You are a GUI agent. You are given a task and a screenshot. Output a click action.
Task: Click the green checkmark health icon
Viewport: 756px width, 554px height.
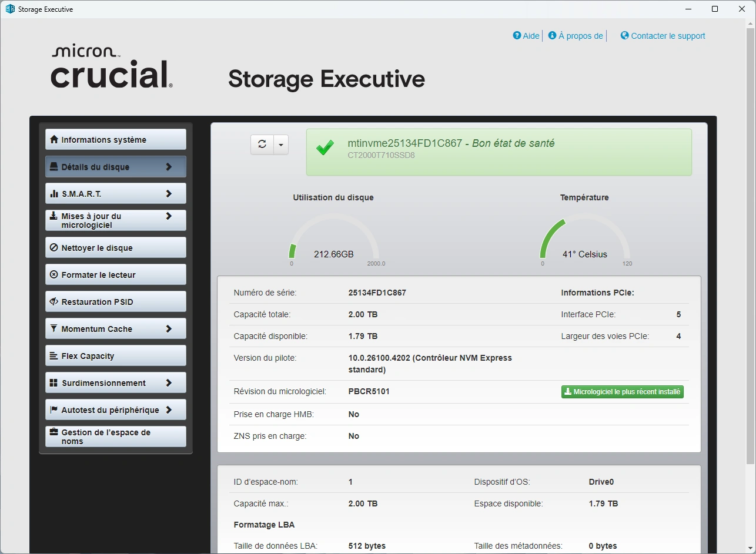coord(325,147)
